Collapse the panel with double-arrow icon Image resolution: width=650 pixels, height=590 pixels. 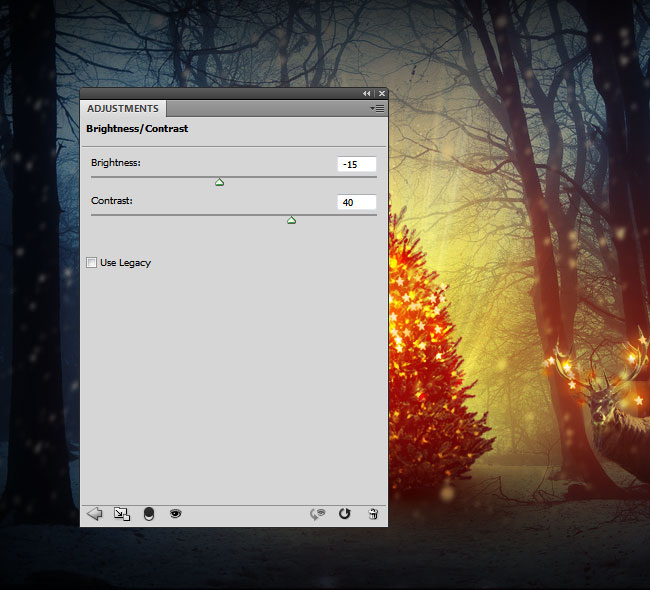(366, 94)
